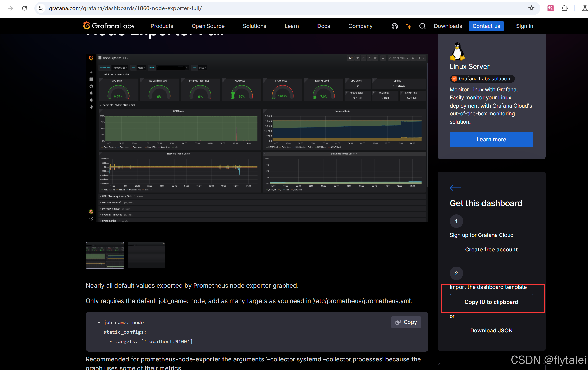Viewport: 588px width, 370px height.
Task: Click the Grafana Labs logo
Action: [108, 26]
